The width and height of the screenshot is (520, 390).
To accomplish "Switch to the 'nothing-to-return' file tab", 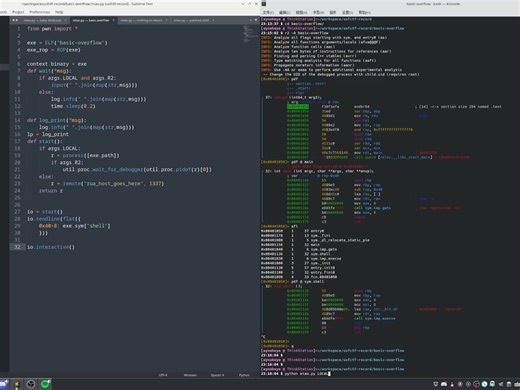I will [141, 20].
